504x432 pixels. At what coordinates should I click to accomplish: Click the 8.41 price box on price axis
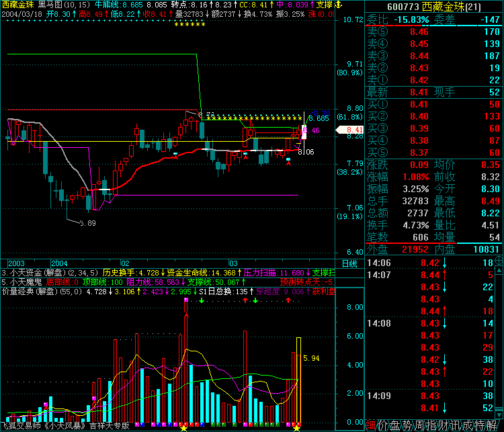355,130
